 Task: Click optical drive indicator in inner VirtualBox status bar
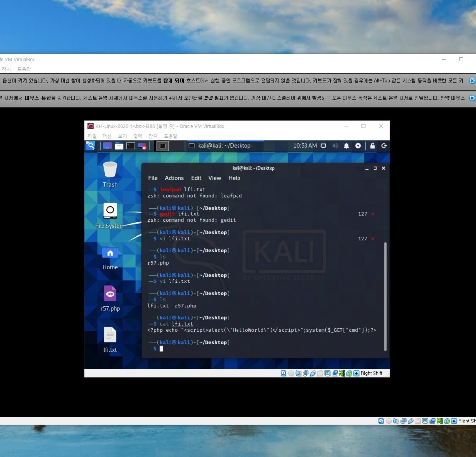pyautogui.click(x=291, y=373)
